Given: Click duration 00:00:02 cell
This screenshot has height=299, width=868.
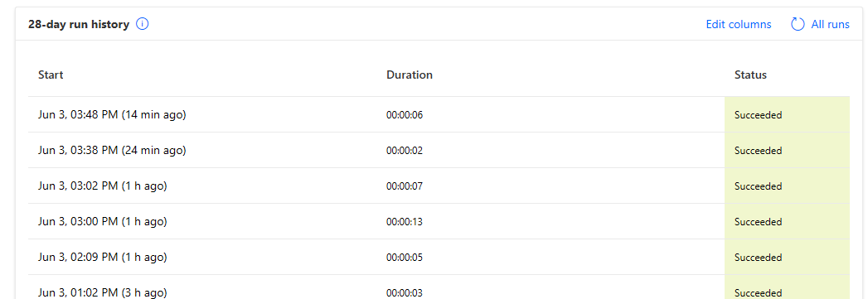Looking at the screenshot, I should pyautogui.click(x=404, y=151).
